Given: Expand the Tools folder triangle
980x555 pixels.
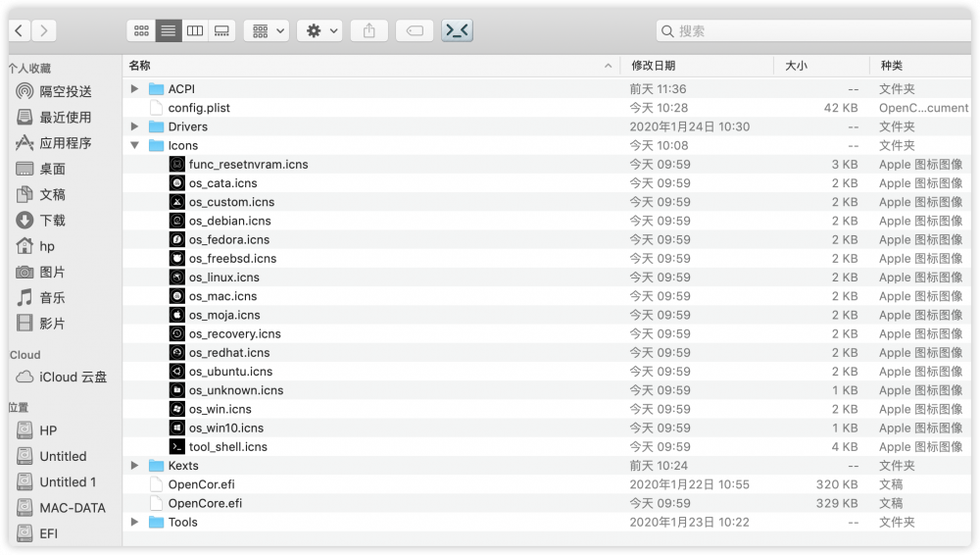Looking at the screenshot, I should pos(134,522).
